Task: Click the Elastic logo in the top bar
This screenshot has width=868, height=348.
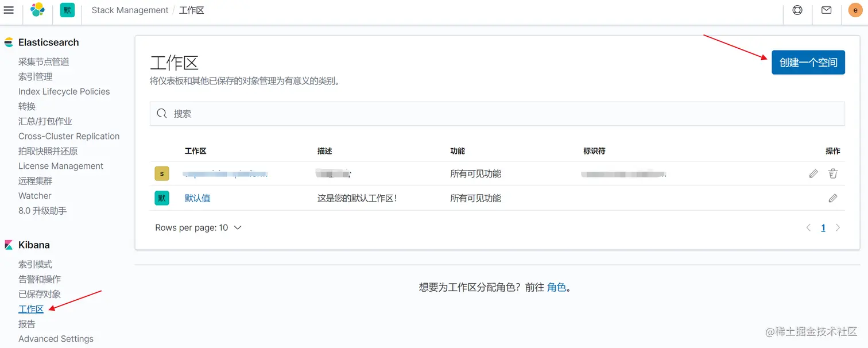Action: [x=37, y=10]
